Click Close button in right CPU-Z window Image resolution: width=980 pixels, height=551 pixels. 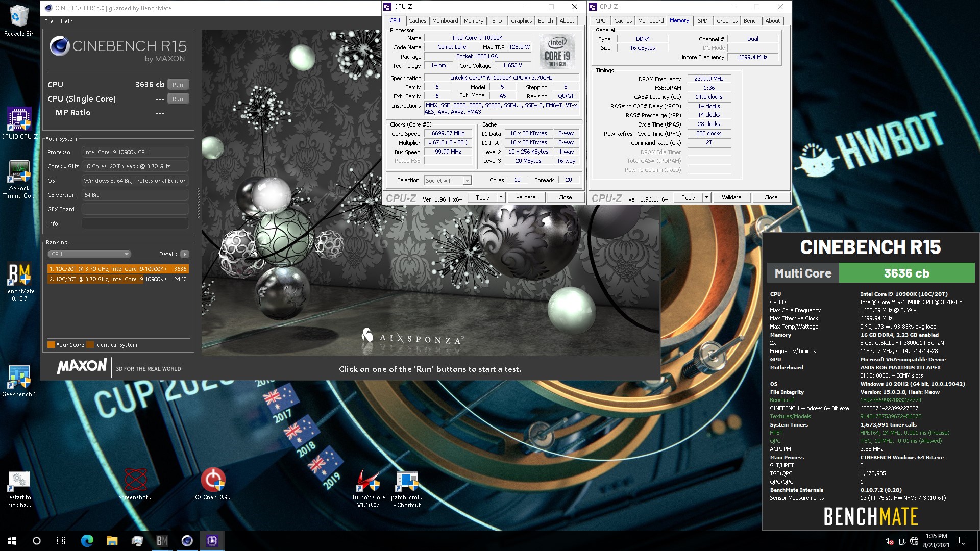pyautogui.click(x=771, y=197)
